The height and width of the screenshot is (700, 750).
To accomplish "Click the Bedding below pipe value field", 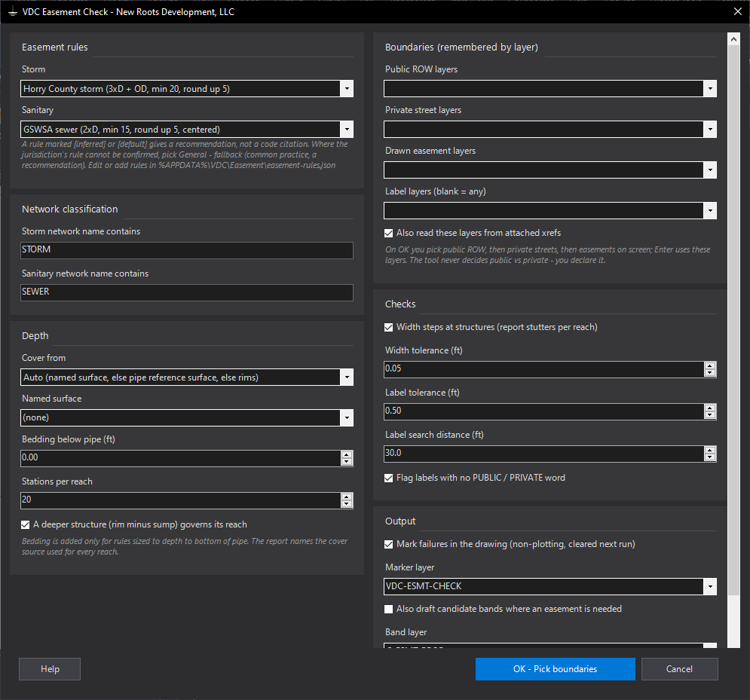I will point(180,458).
